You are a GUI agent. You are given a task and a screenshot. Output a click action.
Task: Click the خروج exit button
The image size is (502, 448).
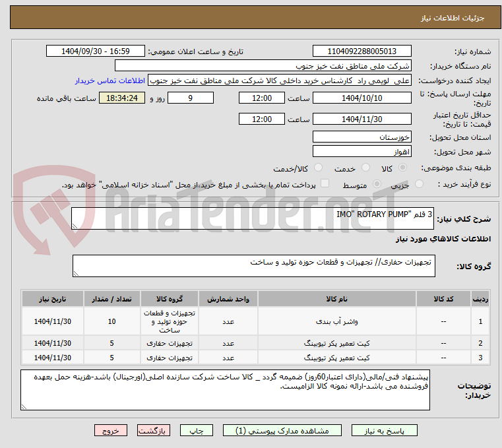point(111,431)
